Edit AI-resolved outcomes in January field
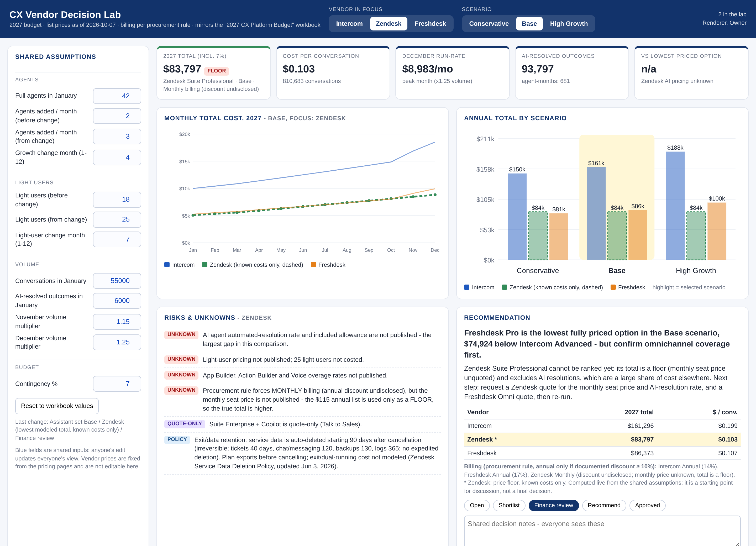 coord(117,301)
